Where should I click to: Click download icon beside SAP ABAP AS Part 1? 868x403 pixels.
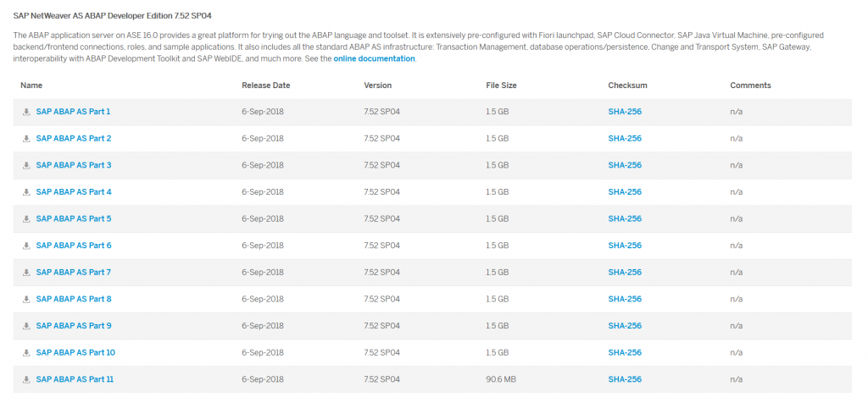tap(26, 113)
